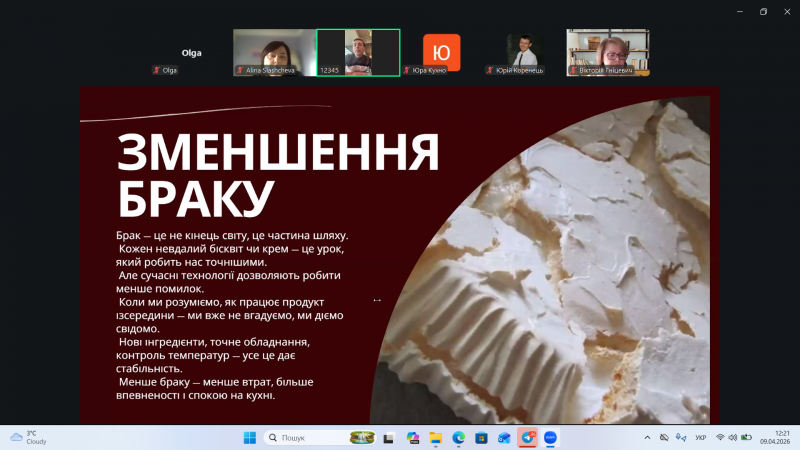The height and width of the screenshot is (450, 800).
Task: Click the taskbar search field Пошук
Action: [x=310, y=438]
